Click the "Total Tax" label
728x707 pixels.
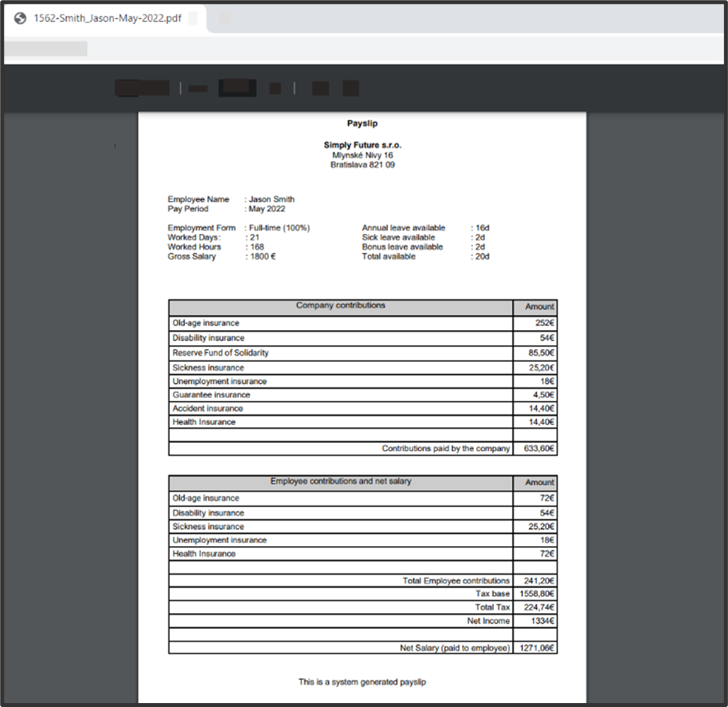[492, 607]
